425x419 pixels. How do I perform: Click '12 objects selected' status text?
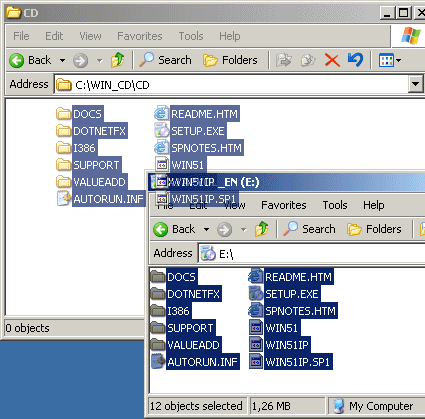[x=196, y=406]
